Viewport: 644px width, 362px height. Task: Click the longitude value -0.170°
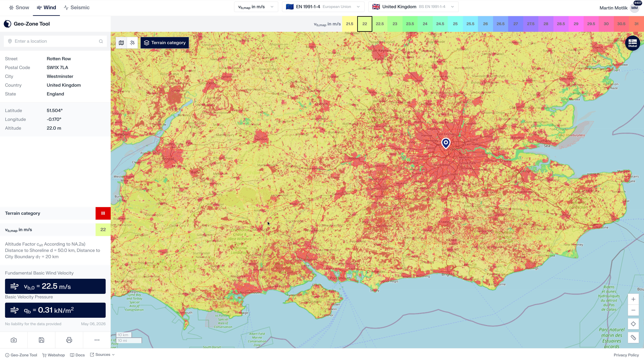tap(54, 119)
